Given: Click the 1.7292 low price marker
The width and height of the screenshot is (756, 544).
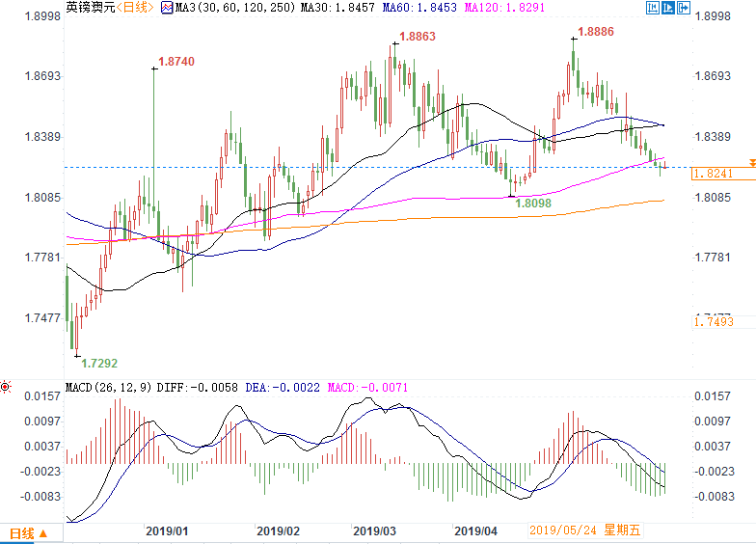Looking at the screenshot, I should coord(98,364).
